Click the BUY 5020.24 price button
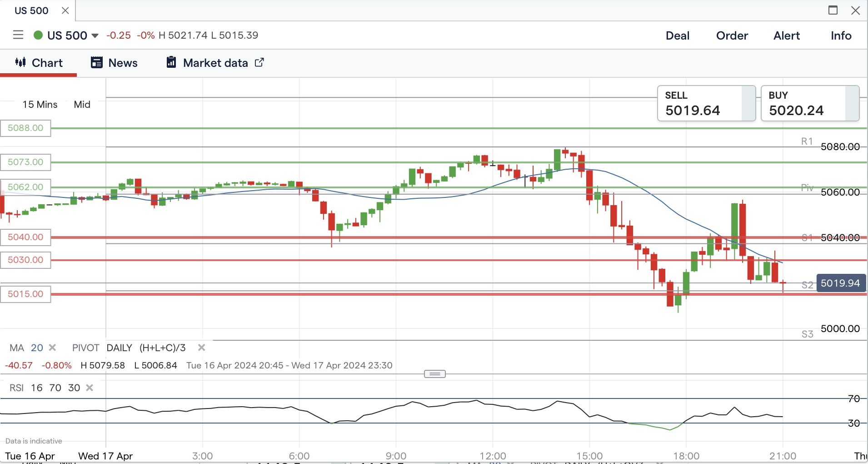 point(810,103)
